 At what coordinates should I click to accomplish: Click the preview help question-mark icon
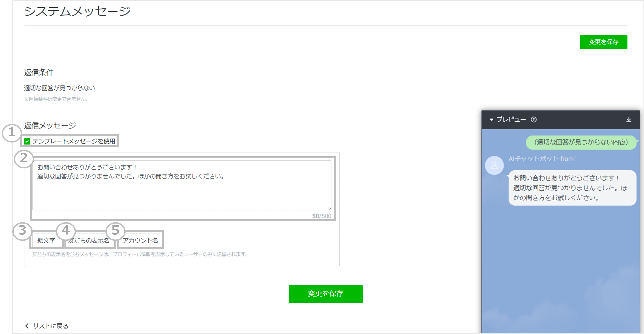[534, 120]
